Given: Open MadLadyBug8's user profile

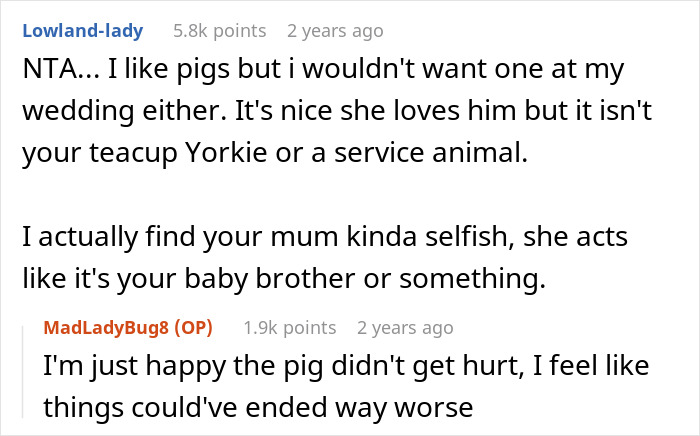Looking at the screenshot, I should [x=105, y=327].
